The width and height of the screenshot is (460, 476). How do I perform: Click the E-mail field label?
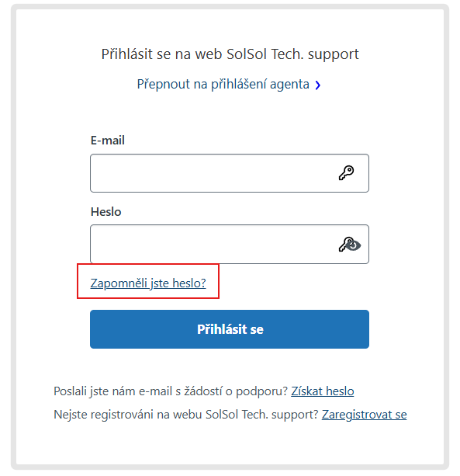[108, 141]
